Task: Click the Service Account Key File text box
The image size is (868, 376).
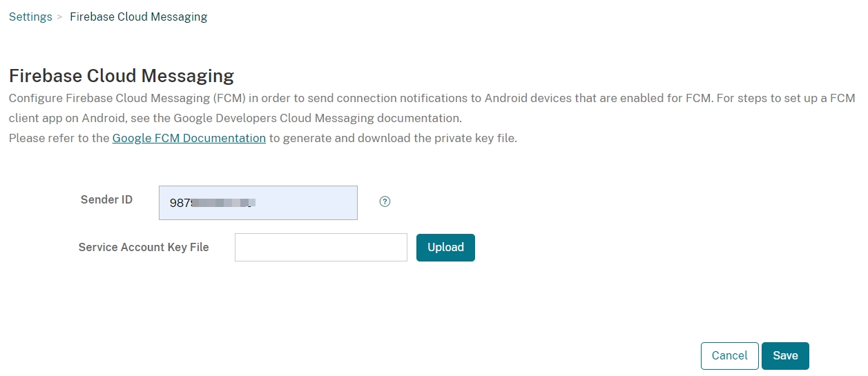Action: 320,247
